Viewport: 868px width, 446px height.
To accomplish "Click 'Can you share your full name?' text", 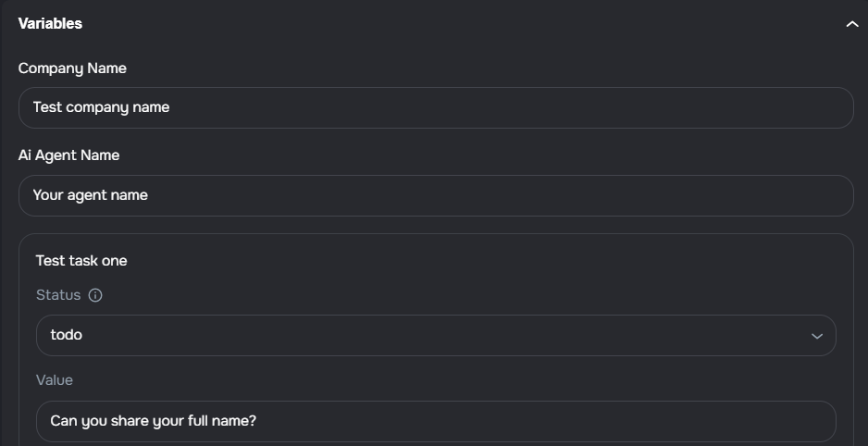I will pyautogui.click(x=153, y=421).
